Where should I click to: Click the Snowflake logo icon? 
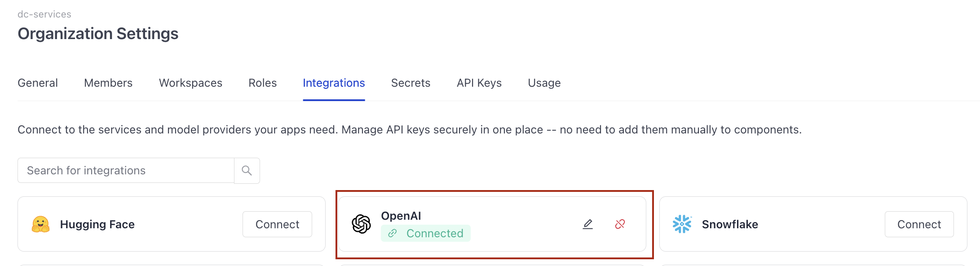(x=682, y=224)
